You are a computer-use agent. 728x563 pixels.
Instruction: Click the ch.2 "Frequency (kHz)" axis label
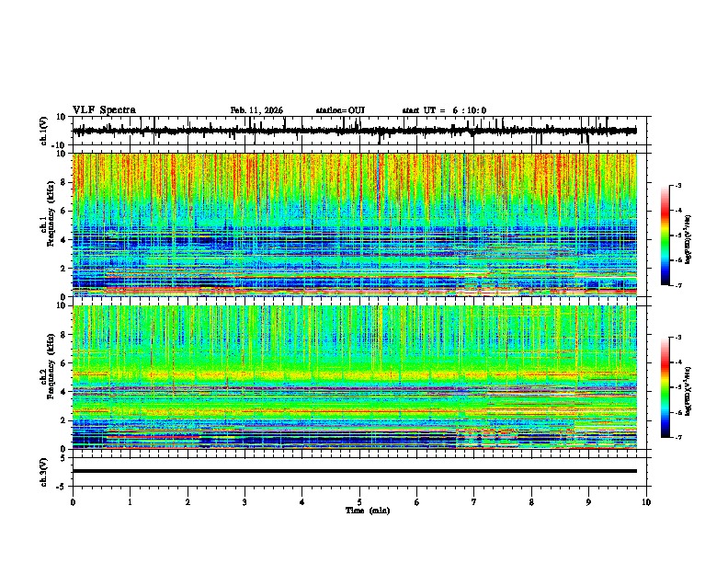coord(51,366)
